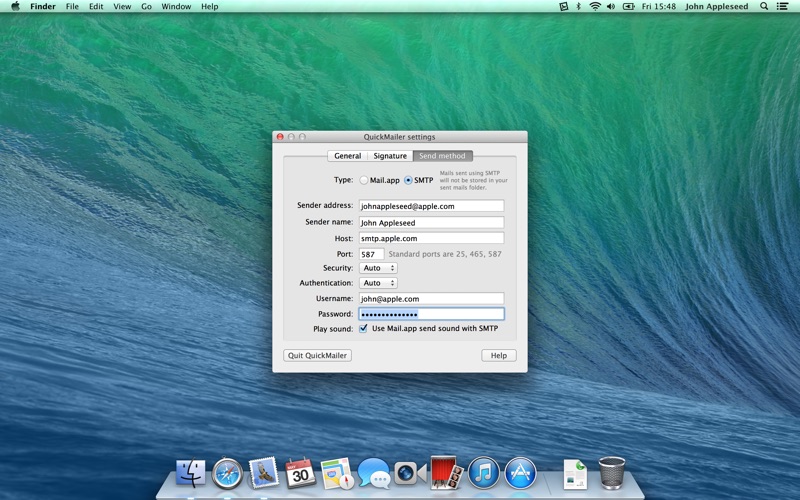
Task: Click John Appleseed user menu
Action: (717, 6)
